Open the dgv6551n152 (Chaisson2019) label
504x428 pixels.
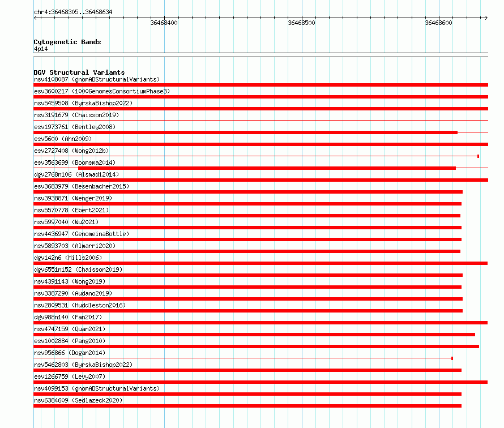pos(78,269)
